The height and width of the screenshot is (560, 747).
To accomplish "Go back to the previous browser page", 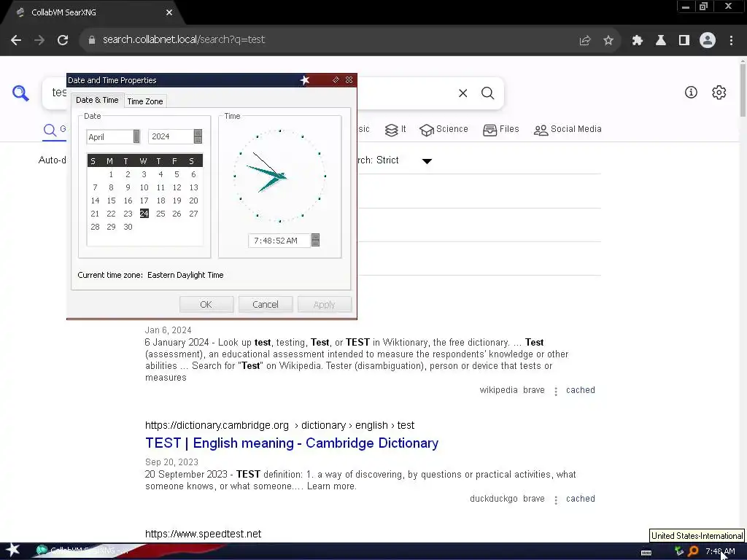I will (x=16, y=40).
